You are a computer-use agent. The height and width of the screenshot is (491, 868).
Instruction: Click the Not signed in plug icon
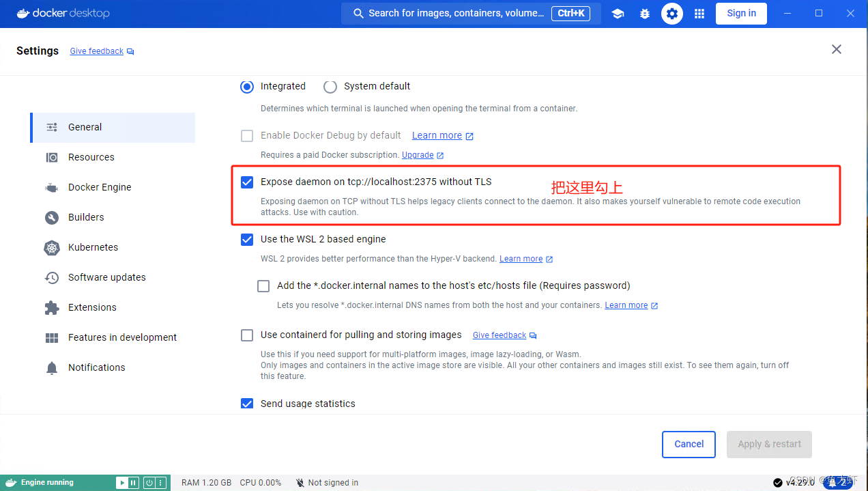300,483
